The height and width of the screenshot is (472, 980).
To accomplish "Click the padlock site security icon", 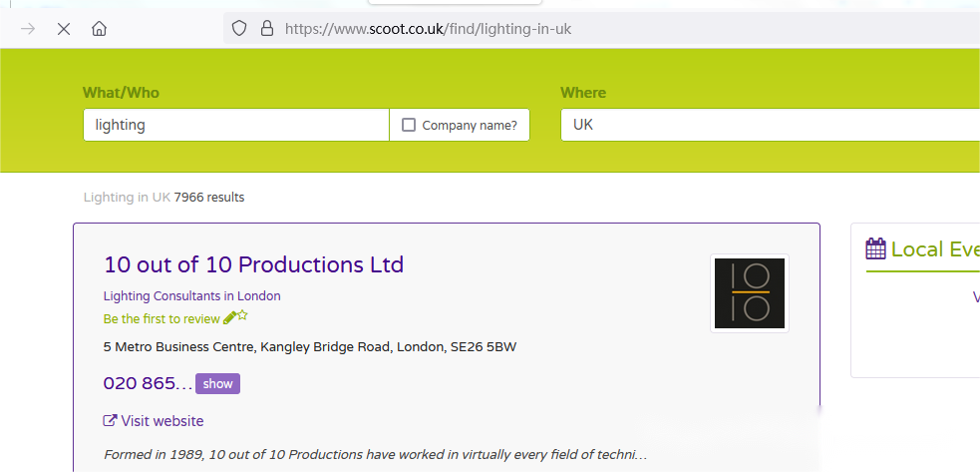I will click(x=266, y=29).
